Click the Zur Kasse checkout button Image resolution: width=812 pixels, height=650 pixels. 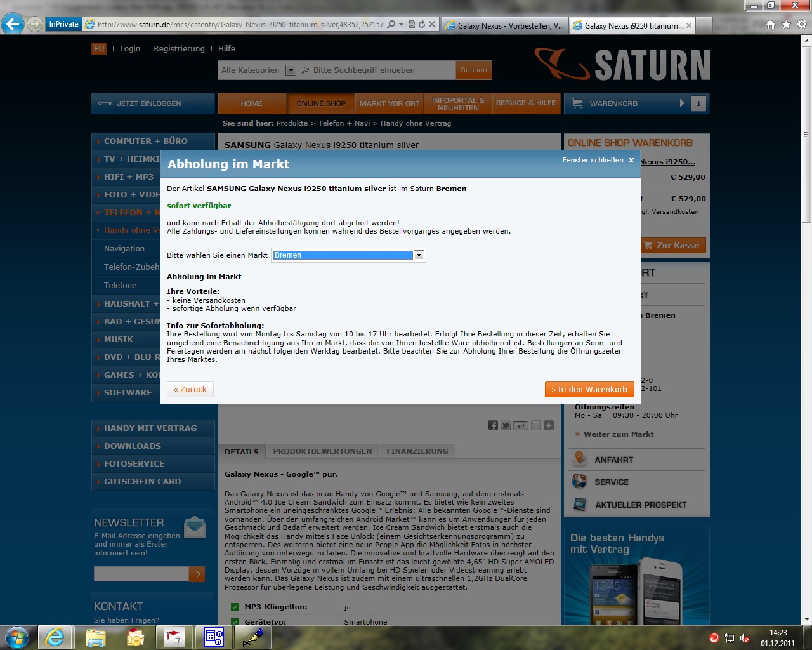click(x=672, y=245)
